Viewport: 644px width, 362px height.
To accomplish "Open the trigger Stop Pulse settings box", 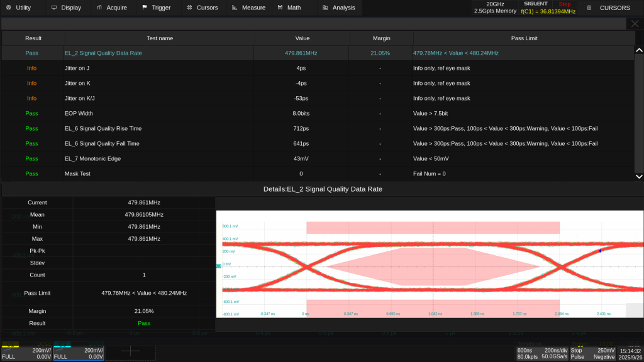I will (592, 353).
